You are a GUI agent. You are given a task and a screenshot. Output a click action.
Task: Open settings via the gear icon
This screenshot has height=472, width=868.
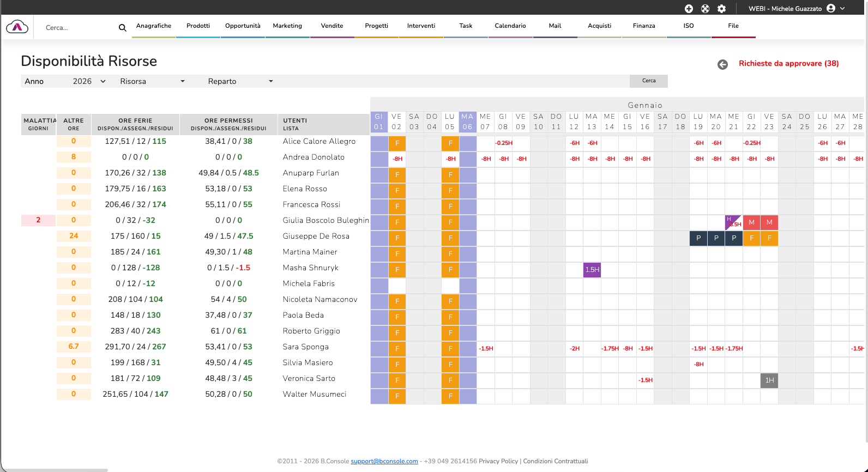coord(721,9)
